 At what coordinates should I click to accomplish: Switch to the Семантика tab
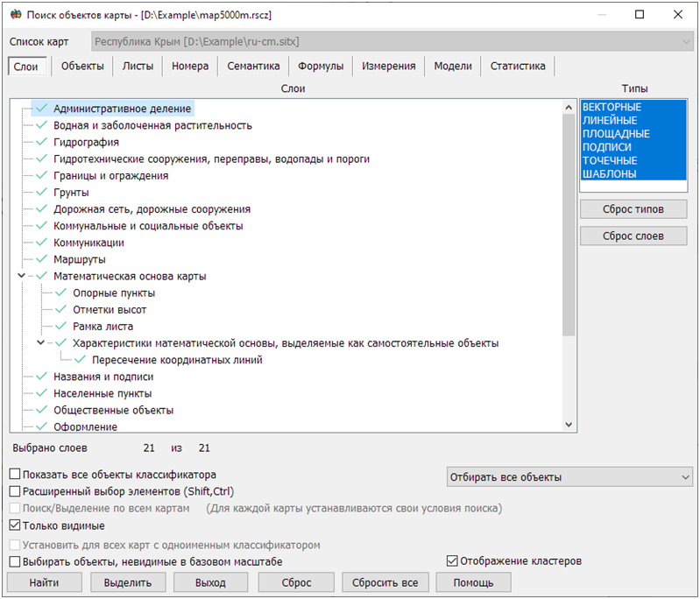(253, 67)
